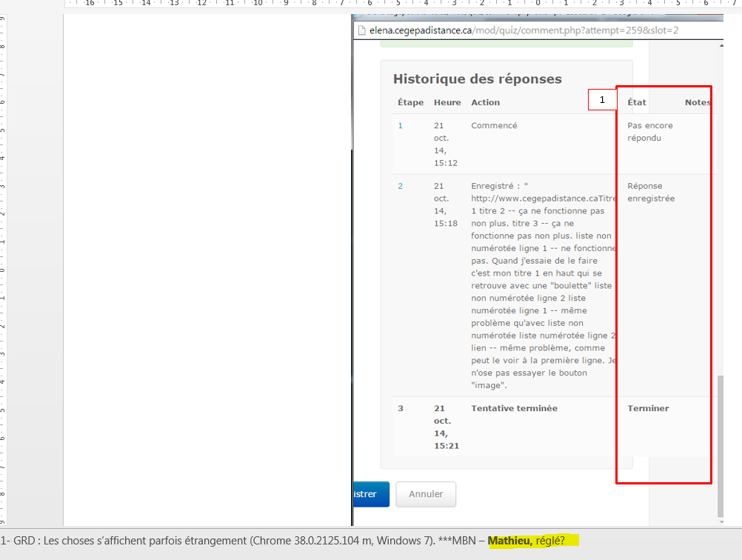Click the scrollbar up arrow in the browser
Screen dimensions: 742x560
click(720, 46)
